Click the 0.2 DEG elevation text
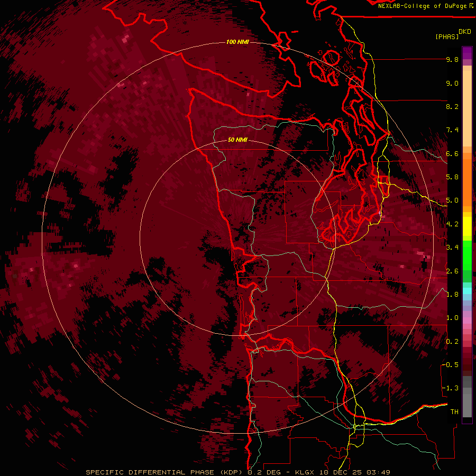The width and height of the screenshot is (476, 476). pyautogui.click(x=265, y=472)
